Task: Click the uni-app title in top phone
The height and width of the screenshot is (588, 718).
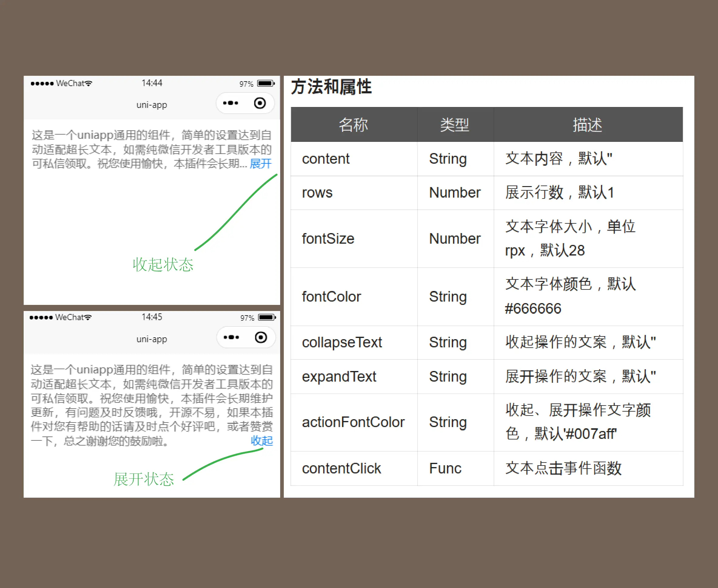Action: tap(152, 105)
